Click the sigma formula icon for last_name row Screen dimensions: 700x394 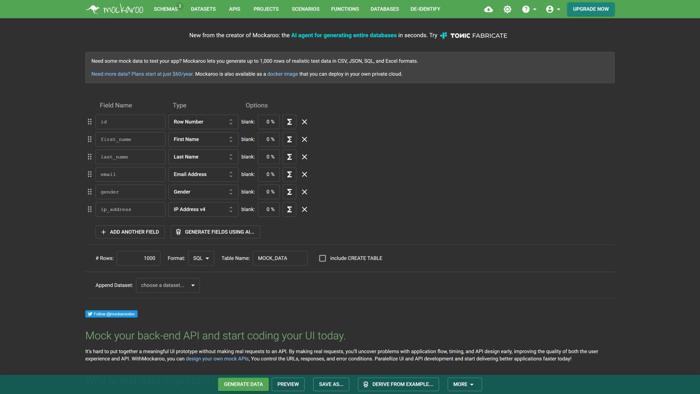click(289, 157)
